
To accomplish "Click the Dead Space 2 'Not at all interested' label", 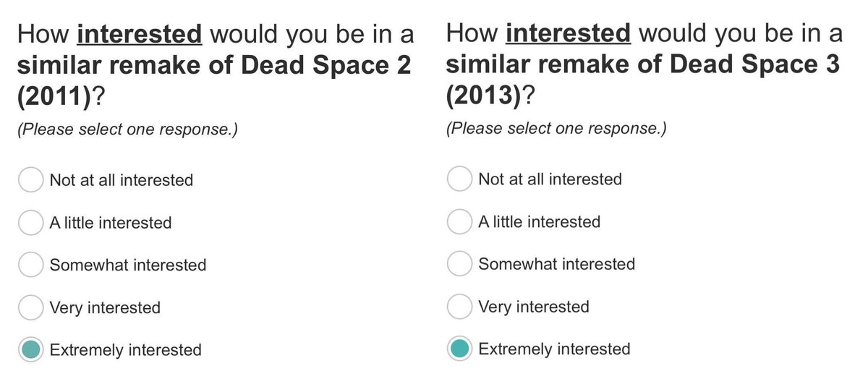I will [121, 180].
